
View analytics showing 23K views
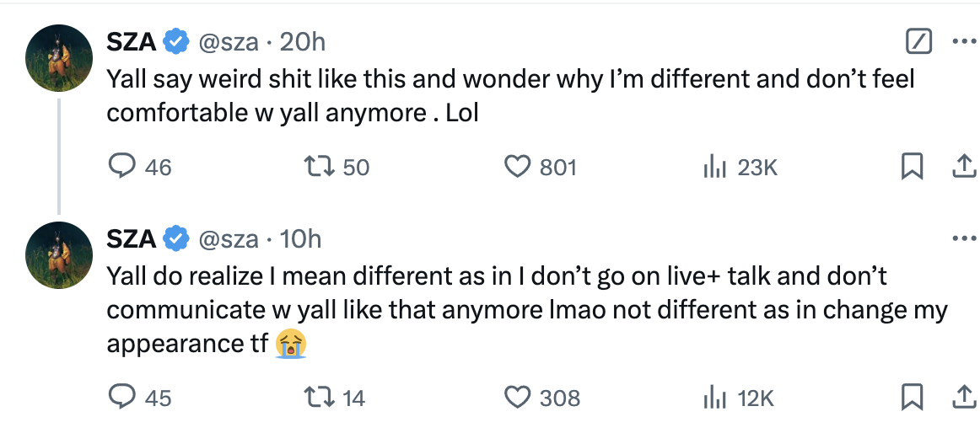[740, 167]
